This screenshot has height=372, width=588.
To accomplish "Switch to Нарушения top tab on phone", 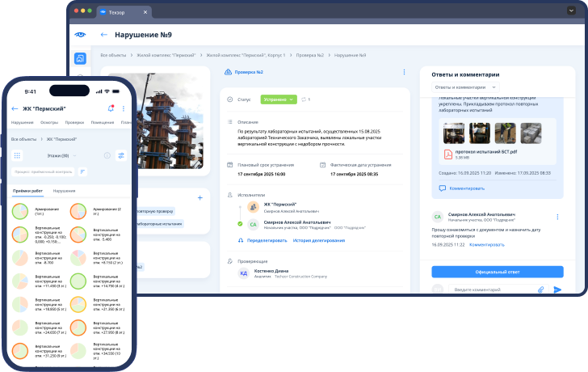I will tap(22, 122).
